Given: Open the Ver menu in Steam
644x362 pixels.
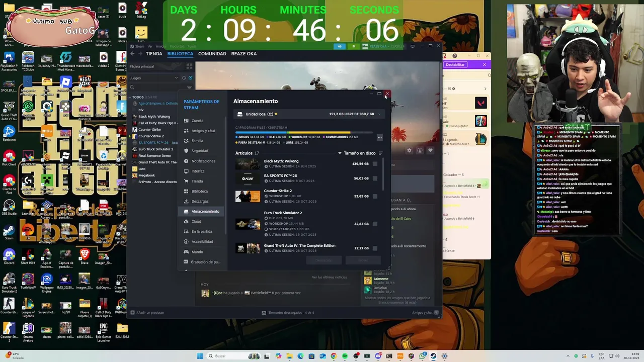Looking at the screenshot, I should tap(150, 46).
